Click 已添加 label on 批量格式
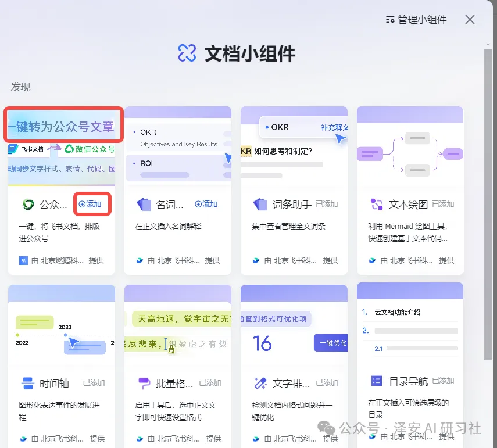Image resolution: width=497 pixels, height=448 pixels. [x=210, y=382]
